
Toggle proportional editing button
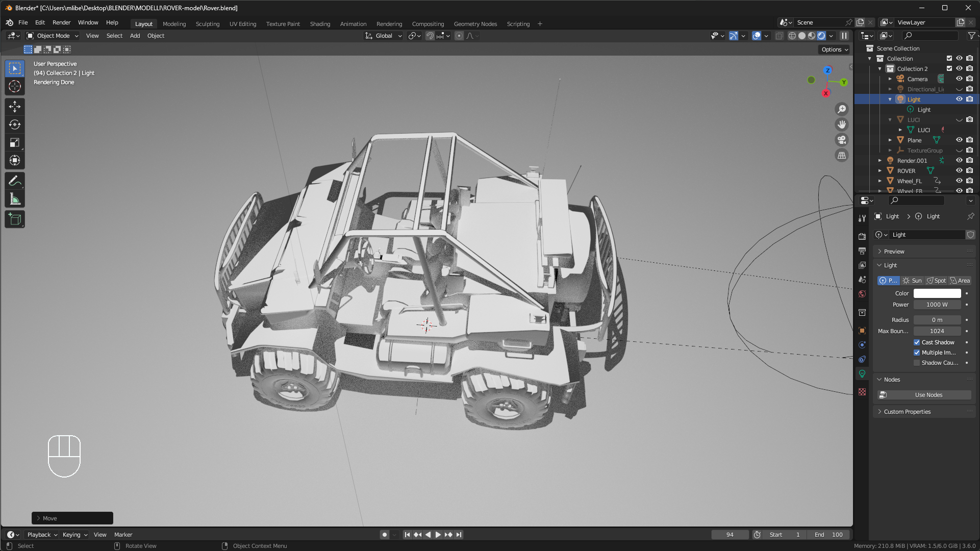[x=459, y=36]
